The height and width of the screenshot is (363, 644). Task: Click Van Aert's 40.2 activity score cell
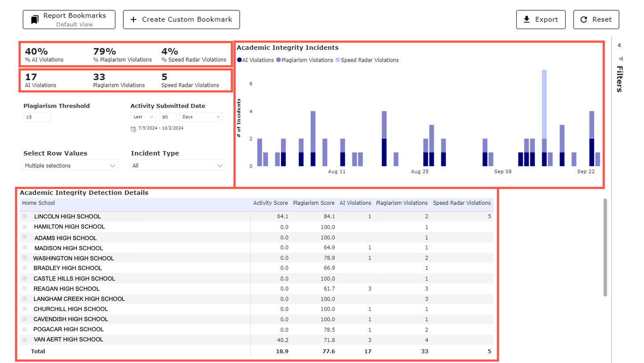coord(282,340)
